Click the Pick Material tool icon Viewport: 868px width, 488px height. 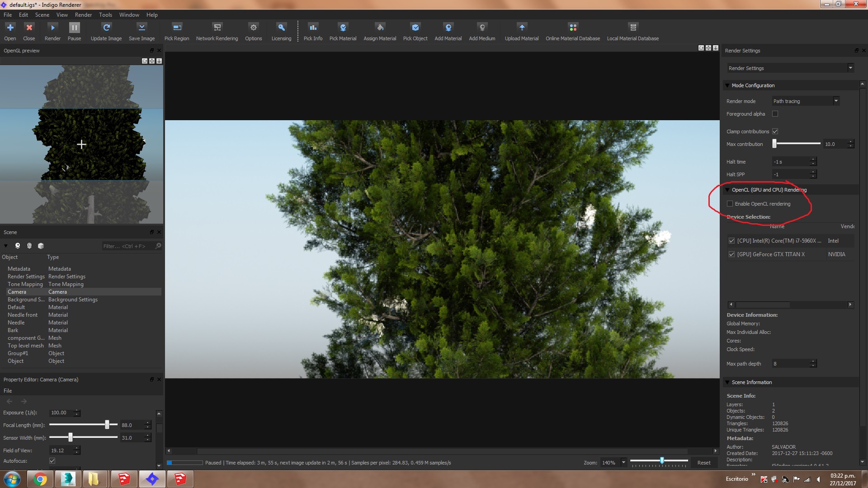point(343,28)
